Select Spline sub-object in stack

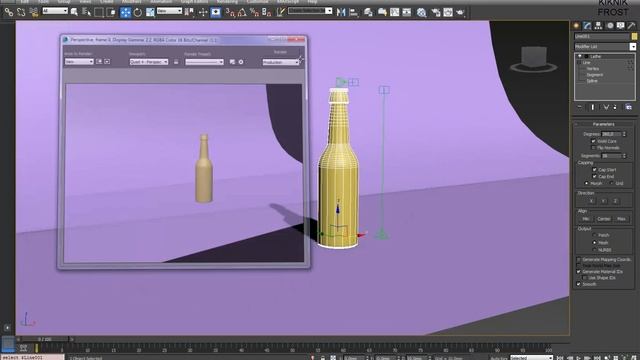[x=592, y=81]
